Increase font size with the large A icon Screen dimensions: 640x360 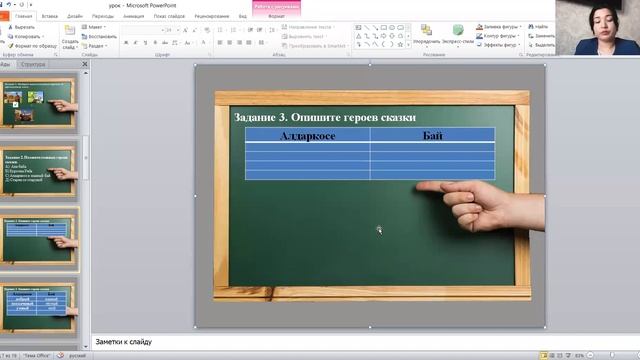coord(185,30)
